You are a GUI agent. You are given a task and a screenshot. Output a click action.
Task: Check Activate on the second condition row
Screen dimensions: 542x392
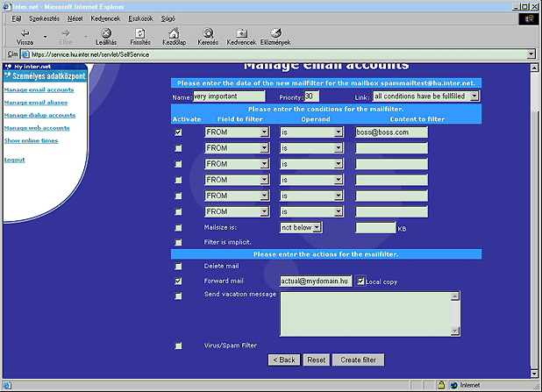(178, 148)
